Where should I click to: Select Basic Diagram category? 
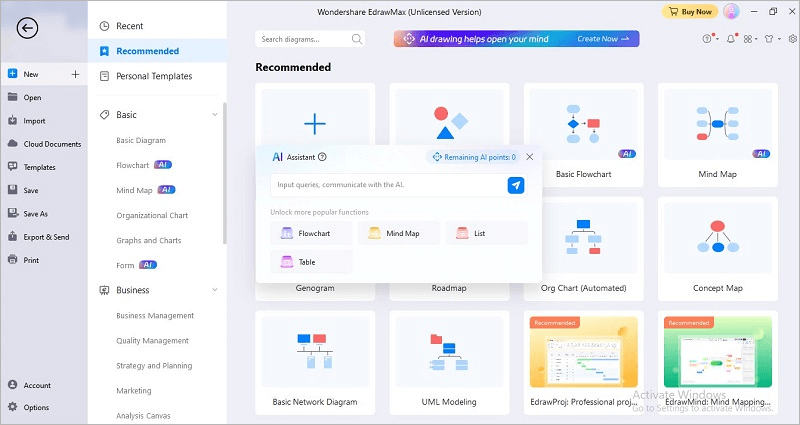pos(141,140)
